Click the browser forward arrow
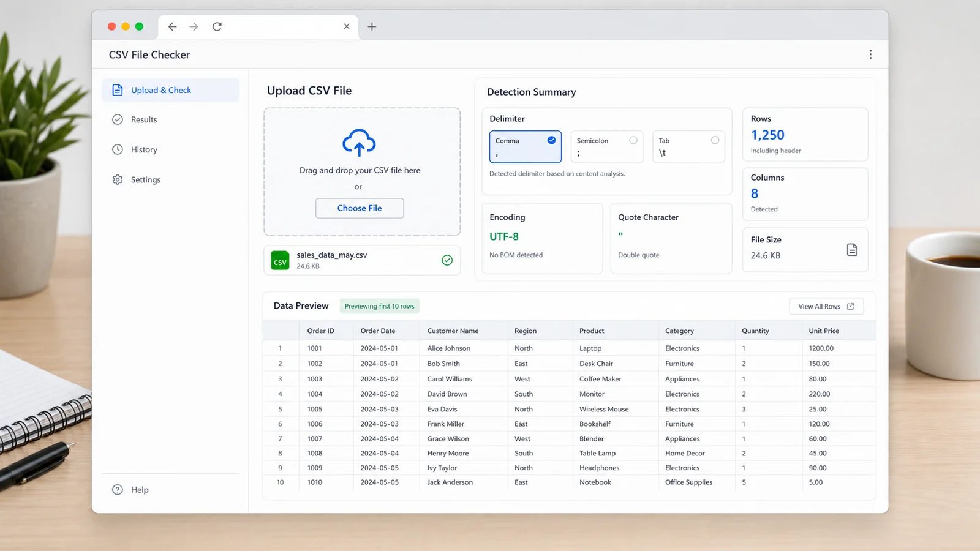 click(194, 26)
